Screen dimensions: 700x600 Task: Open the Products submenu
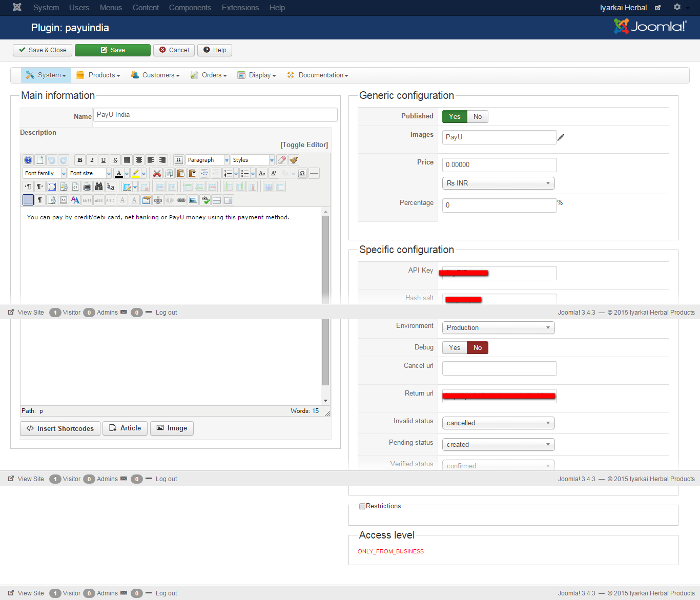[98, 75]
